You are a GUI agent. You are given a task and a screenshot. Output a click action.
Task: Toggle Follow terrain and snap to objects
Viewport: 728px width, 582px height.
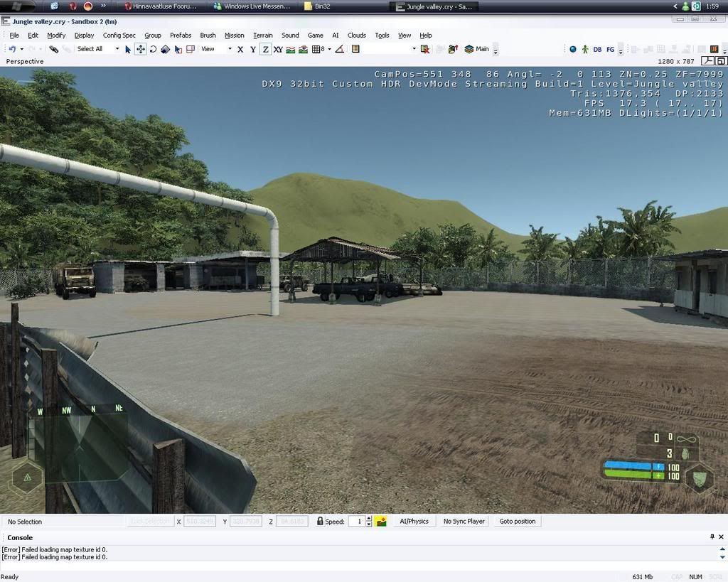[303, 49]
